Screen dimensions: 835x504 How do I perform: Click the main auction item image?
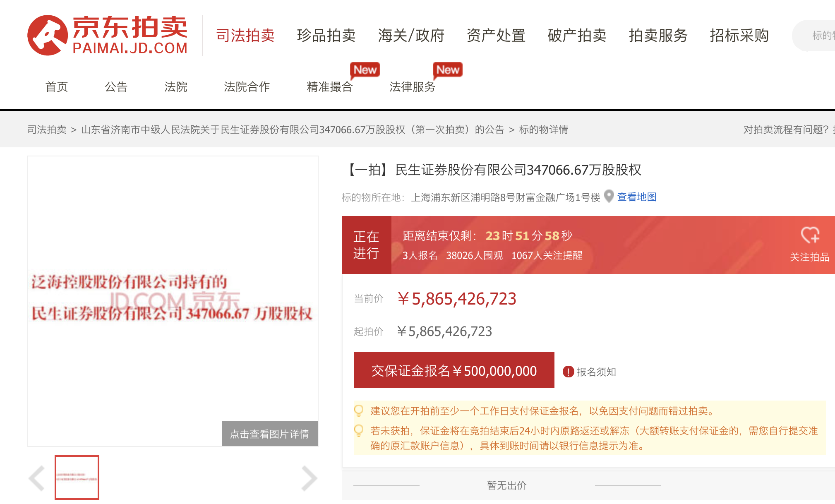(x=173, y=301)
